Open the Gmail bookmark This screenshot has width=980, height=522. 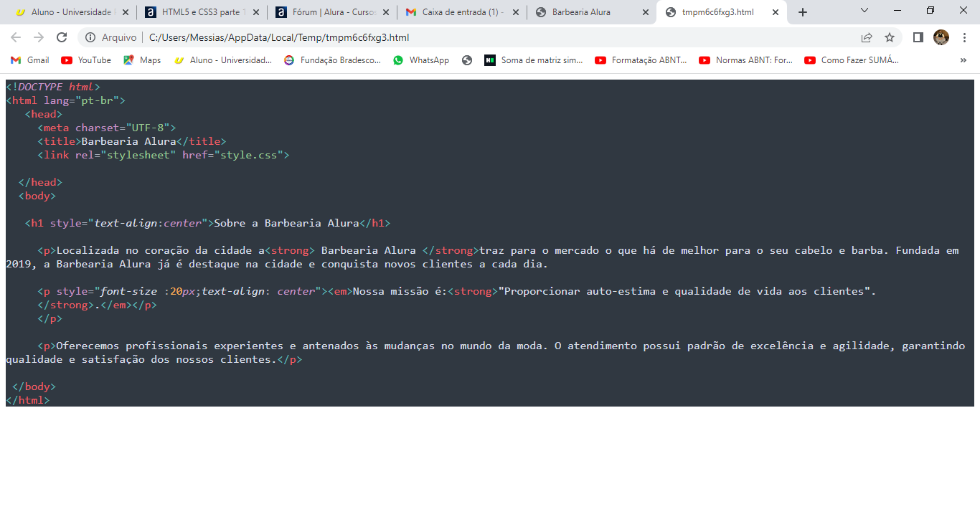pyautogui.click(x=29, y=60)
